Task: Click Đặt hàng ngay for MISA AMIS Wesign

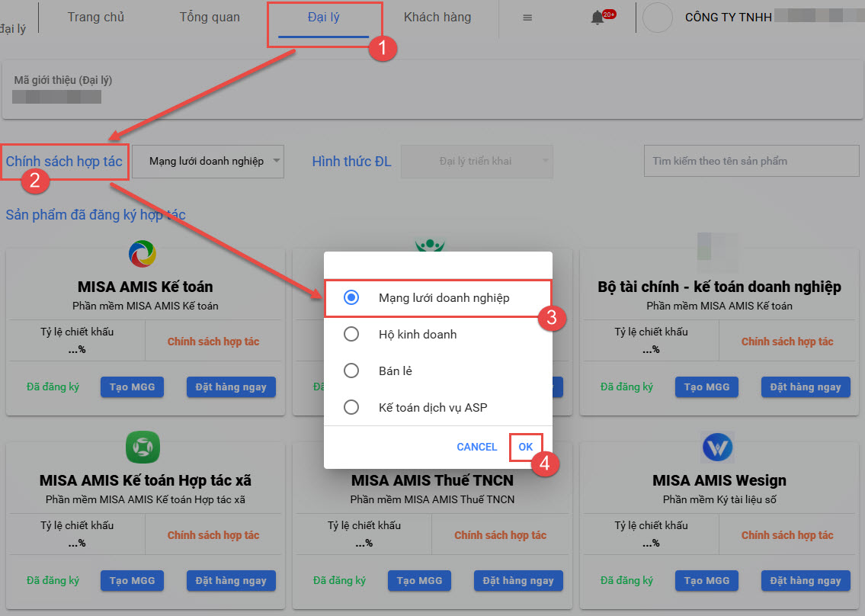Action: 806,581
